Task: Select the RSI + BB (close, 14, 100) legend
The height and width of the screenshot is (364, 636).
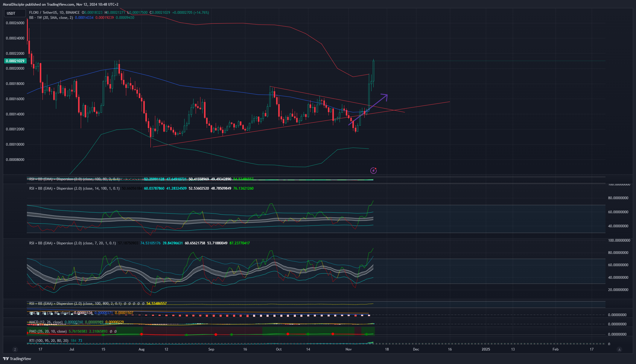Action: 74,188
